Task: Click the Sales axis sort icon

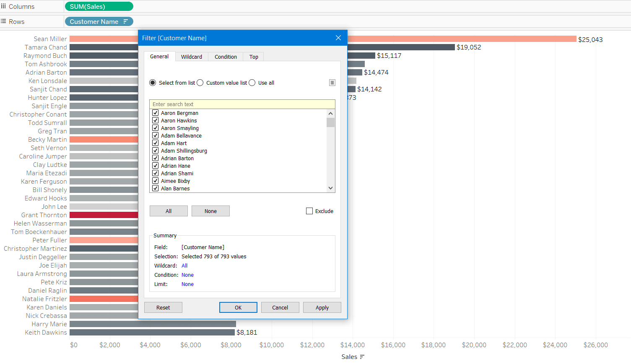Action: [x=362, y=357]
